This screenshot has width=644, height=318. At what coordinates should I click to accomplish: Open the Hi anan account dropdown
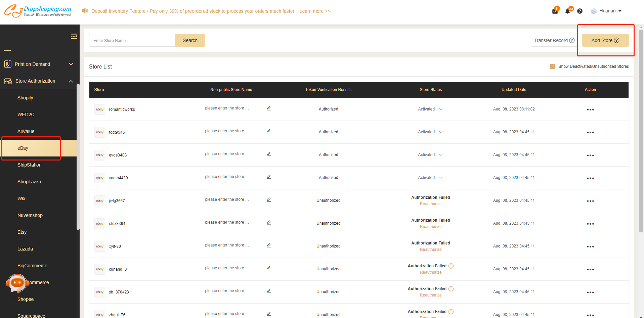[607, 11]
